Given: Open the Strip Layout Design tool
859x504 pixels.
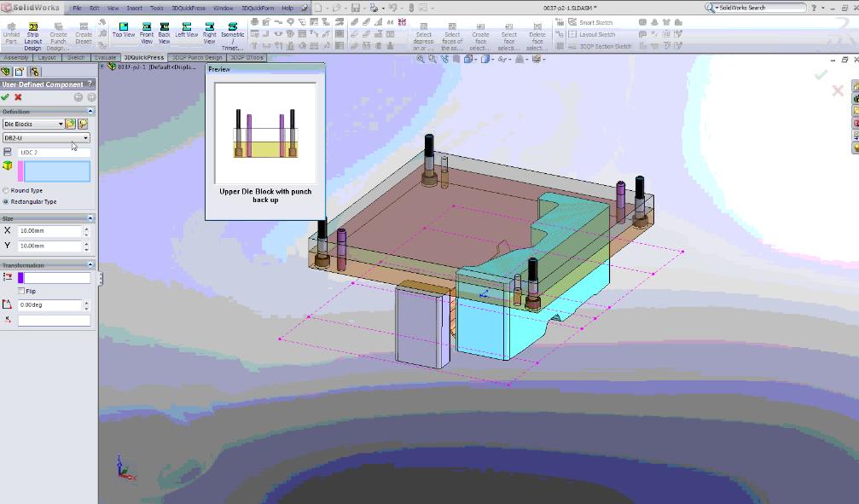Looking at the screenshot, I should coord(33,36).
